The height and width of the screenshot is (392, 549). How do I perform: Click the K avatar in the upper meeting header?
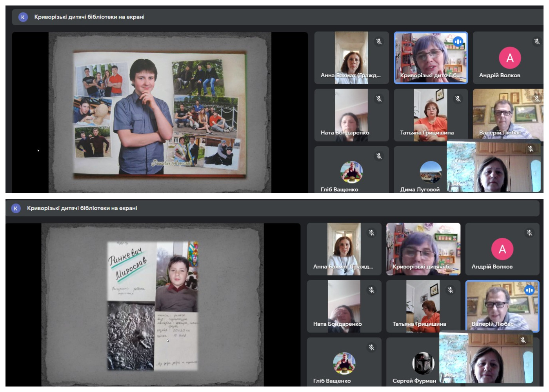(x=23, y=17)
